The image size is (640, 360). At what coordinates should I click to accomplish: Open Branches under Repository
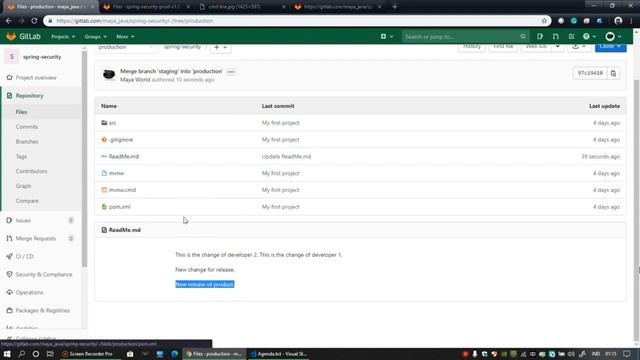(x=27, y=142)
